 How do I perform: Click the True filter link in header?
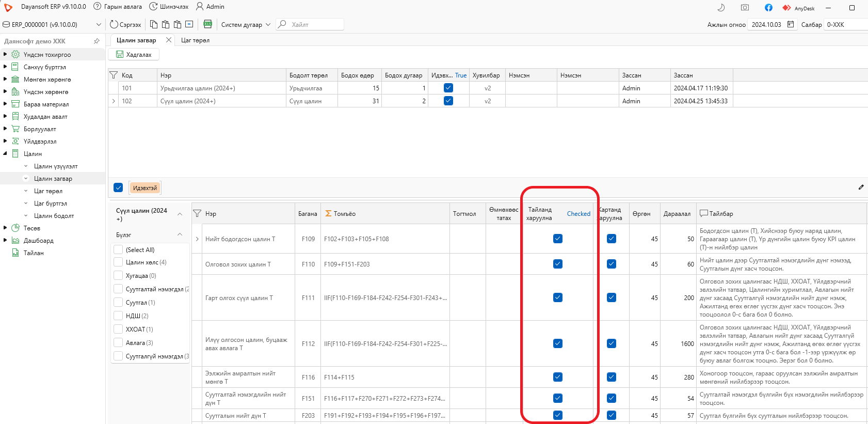461,75
